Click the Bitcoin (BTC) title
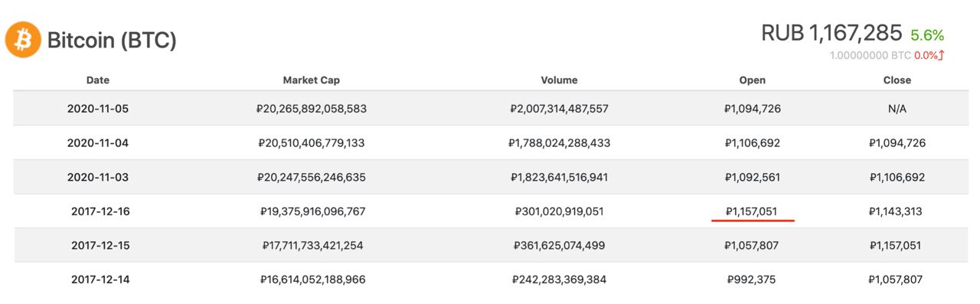Image resolution: width=980 pixels, height=304 pixels. coord(112,40)
